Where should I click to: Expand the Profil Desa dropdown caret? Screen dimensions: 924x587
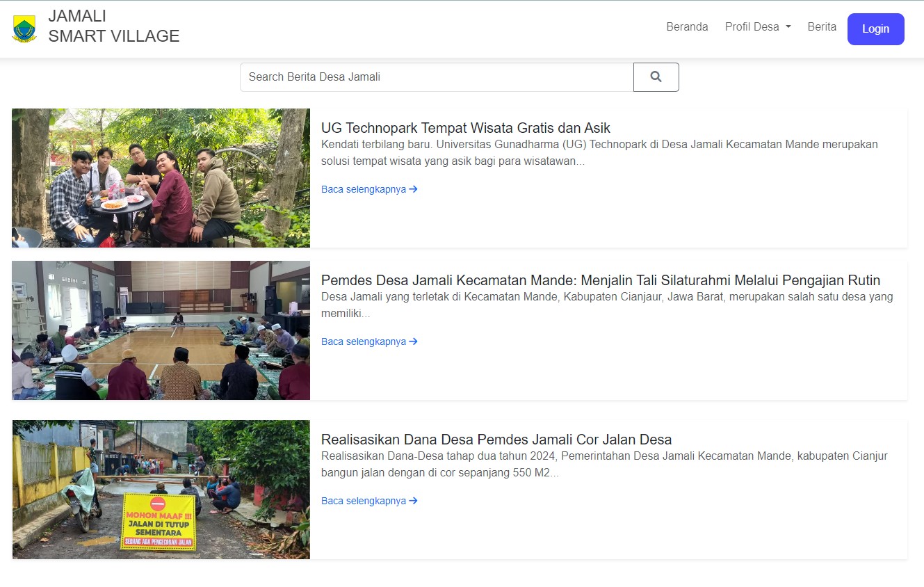click(788, 27)
